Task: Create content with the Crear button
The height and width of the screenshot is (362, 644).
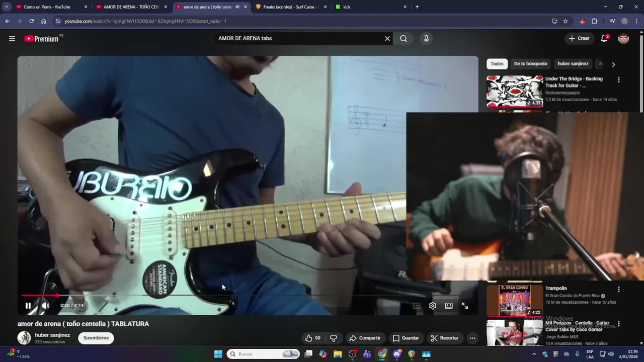Action: click(579, 39)
